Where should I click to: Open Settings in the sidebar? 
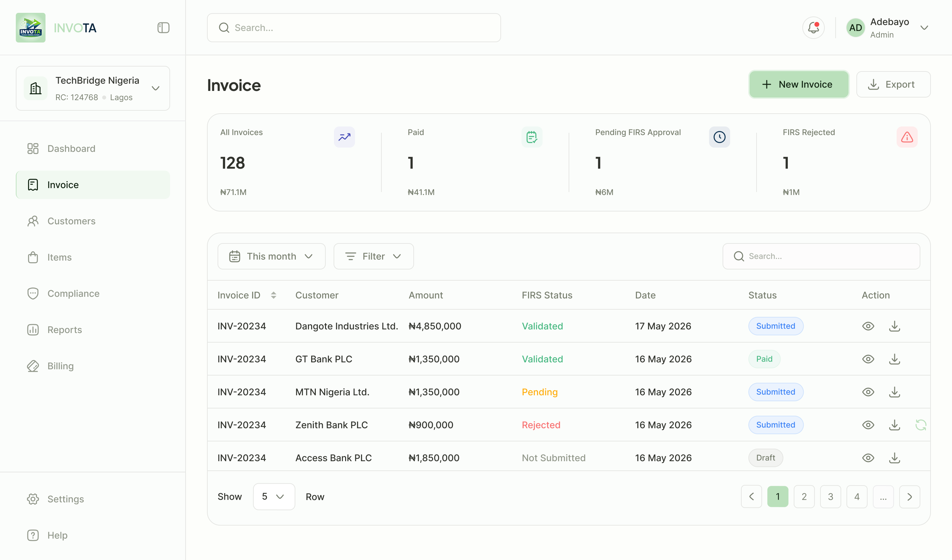[93, 499]
